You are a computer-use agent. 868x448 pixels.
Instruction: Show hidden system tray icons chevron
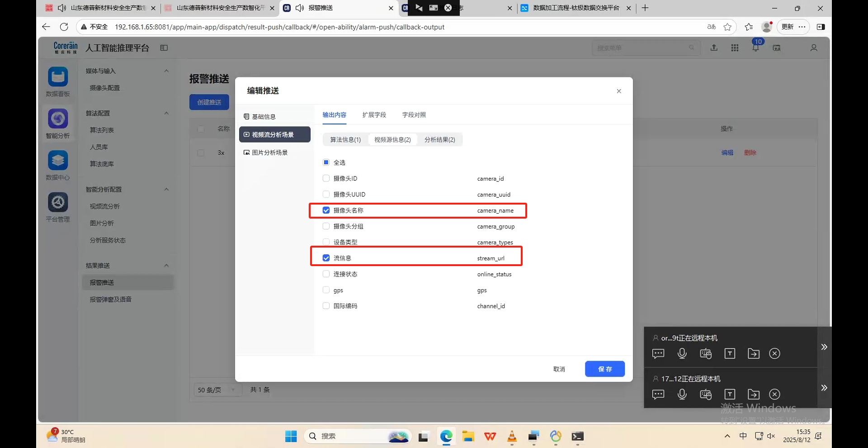point(727,436)
